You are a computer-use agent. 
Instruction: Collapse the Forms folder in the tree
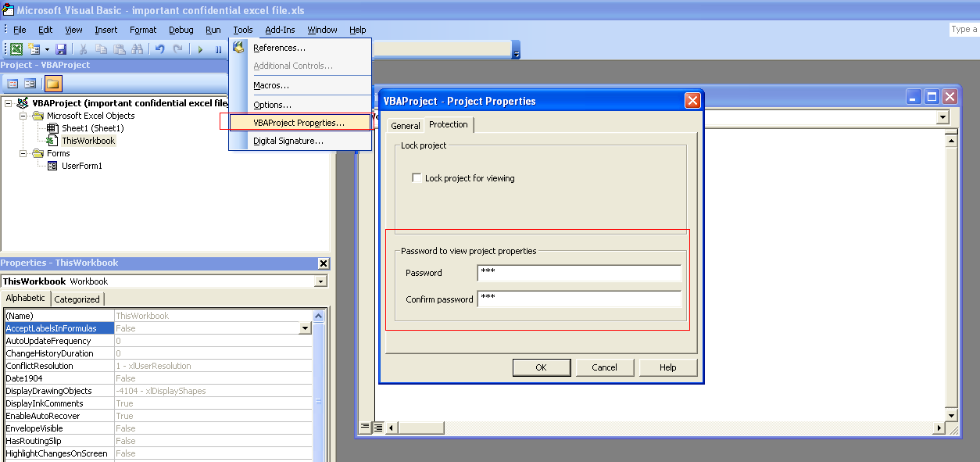coord(23,152)
